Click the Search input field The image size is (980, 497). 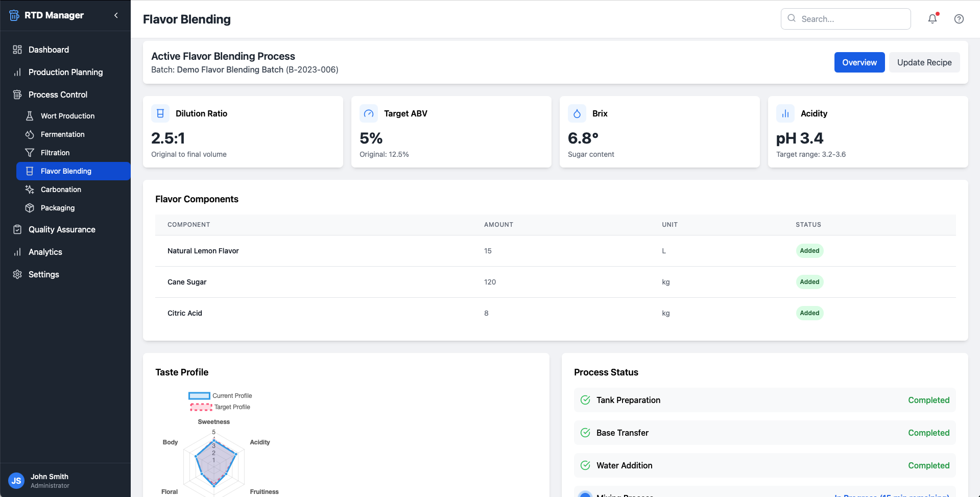pyautogui.click(x=846, y=19)
